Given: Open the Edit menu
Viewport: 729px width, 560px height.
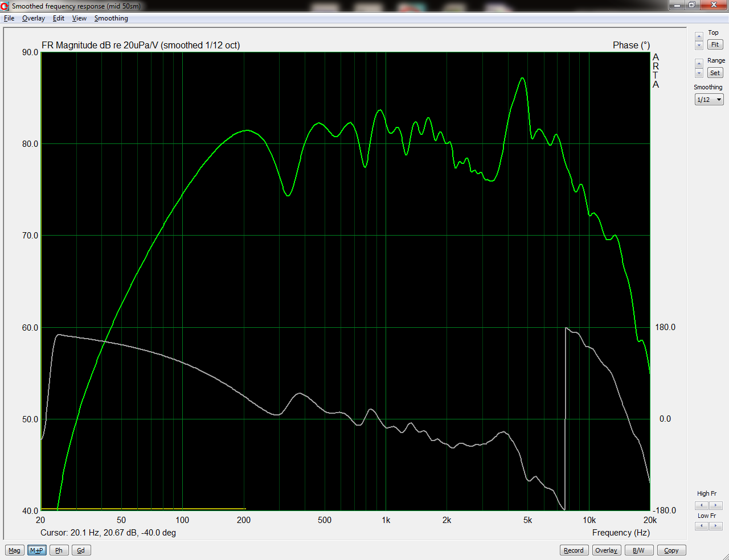Looking at the screenshot, I should point(59,18).
